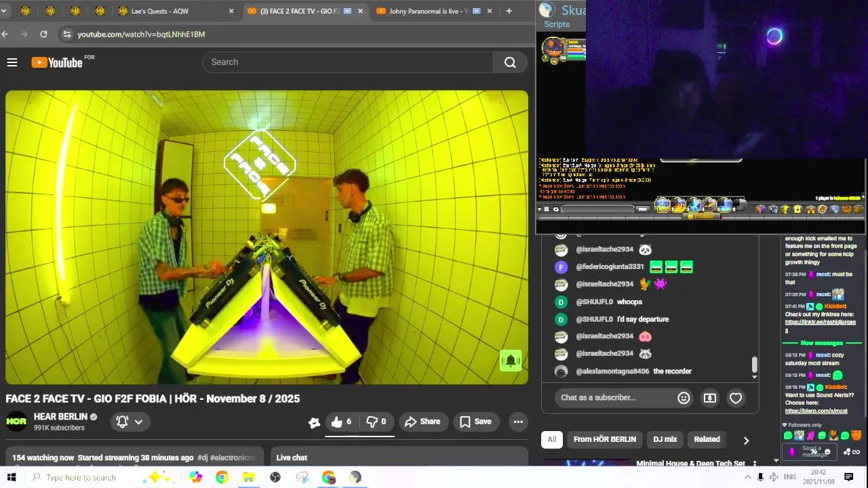Open the emoji picker in live chat
Screen dimensions: 868x488
point(684,398)
